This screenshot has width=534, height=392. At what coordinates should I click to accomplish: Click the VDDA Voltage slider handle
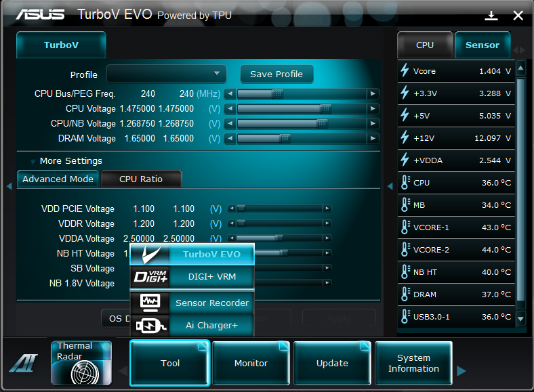tap(279, 238)
